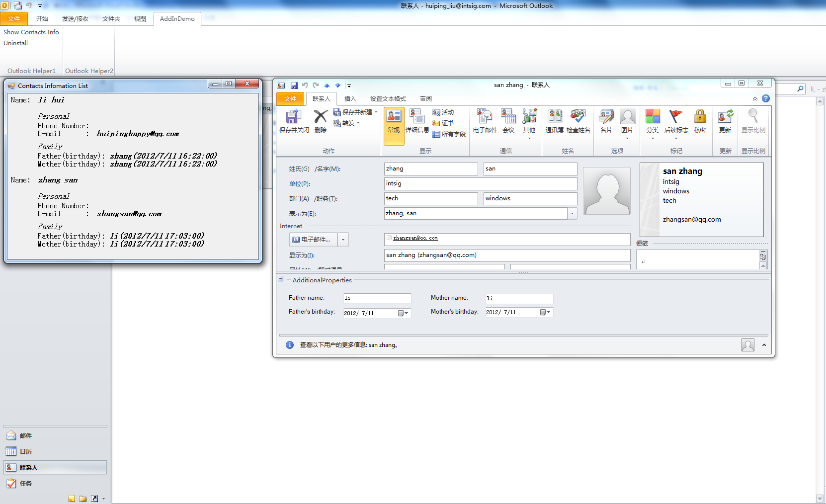Open Tasks in navigation pane
The image size is (826, 504).
click(x=55, y=483)
